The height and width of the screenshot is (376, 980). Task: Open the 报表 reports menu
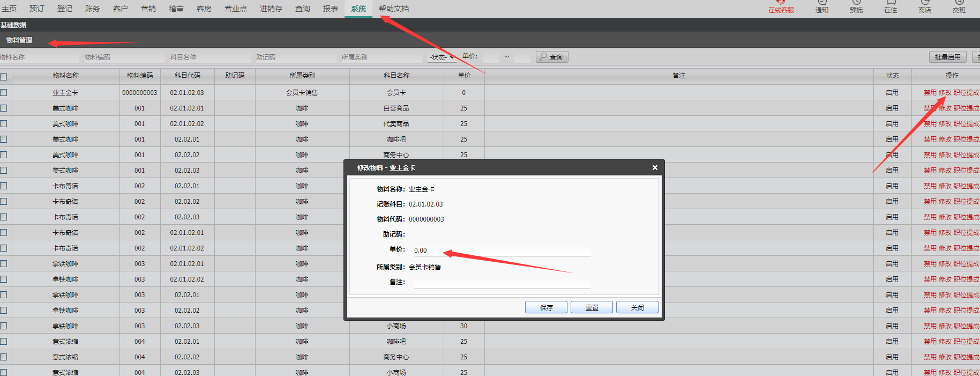pyautogui.click(x=331, y=9)
